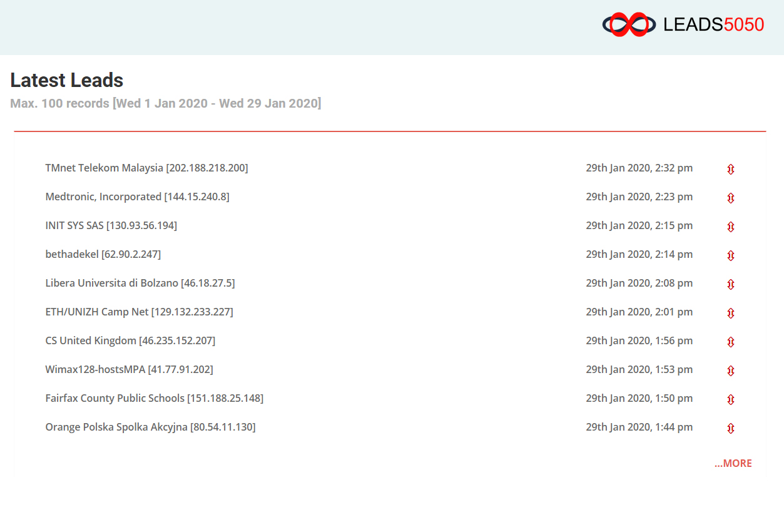Image resolution: width=784 pixels, height=532 pixels.
Task: Expand the CS United Kingdom row arrow
Action: pyautogui.click(x=731, y=342)
